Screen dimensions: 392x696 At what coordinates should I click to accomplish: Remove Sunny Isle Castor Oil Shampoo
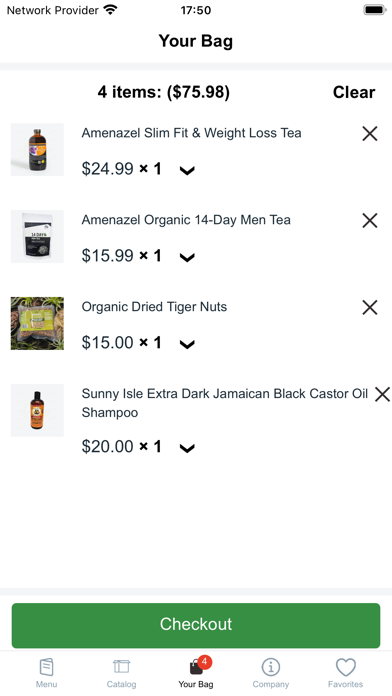point(382,394)
